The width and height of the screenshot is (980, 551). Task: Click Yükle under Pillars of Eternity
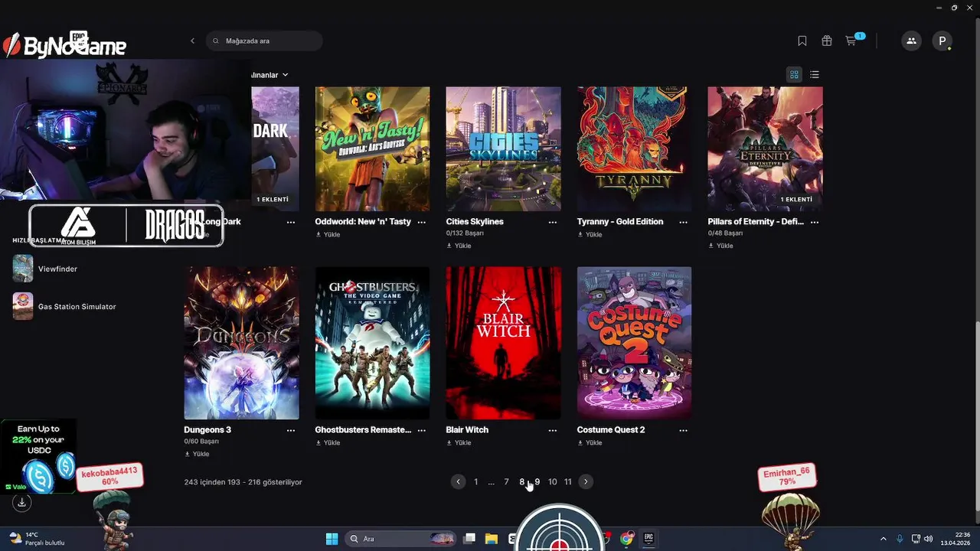[x=720, y=246]
